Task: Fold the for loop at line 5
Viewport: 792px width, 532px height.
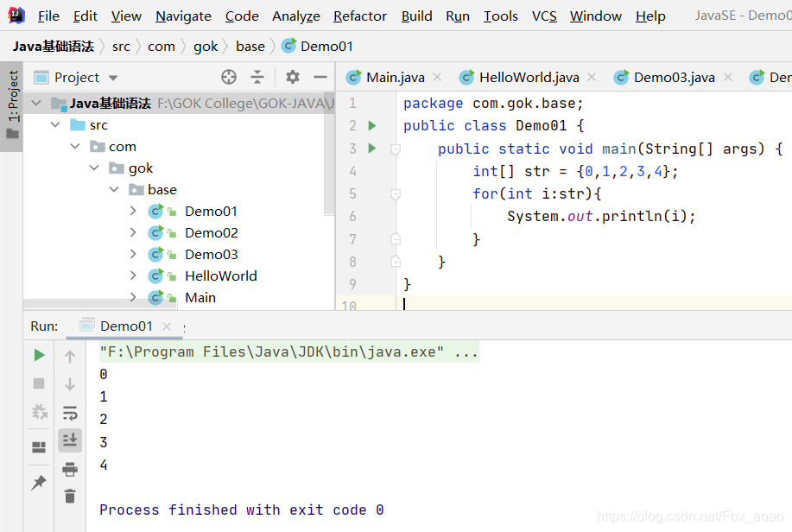Action: click(x=396, y=194)
